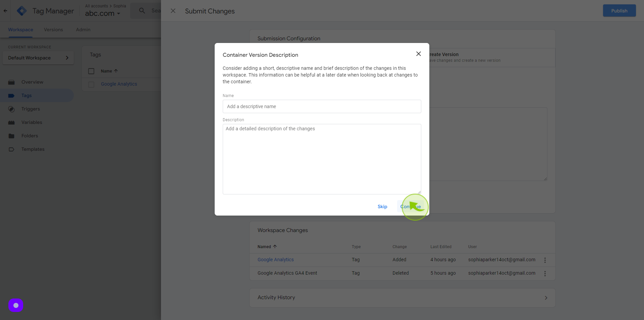
Task: Open more options for Google Analytics row
Action: (x=545, y=260)
